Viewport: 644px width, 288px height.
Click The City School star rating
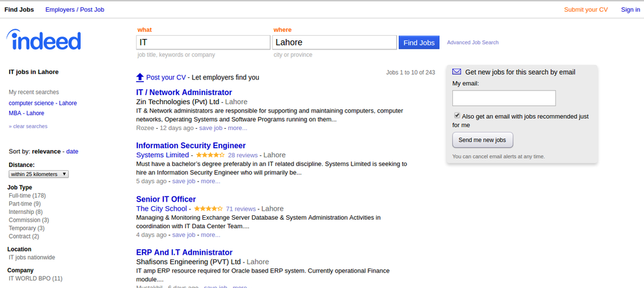(206, 209)
